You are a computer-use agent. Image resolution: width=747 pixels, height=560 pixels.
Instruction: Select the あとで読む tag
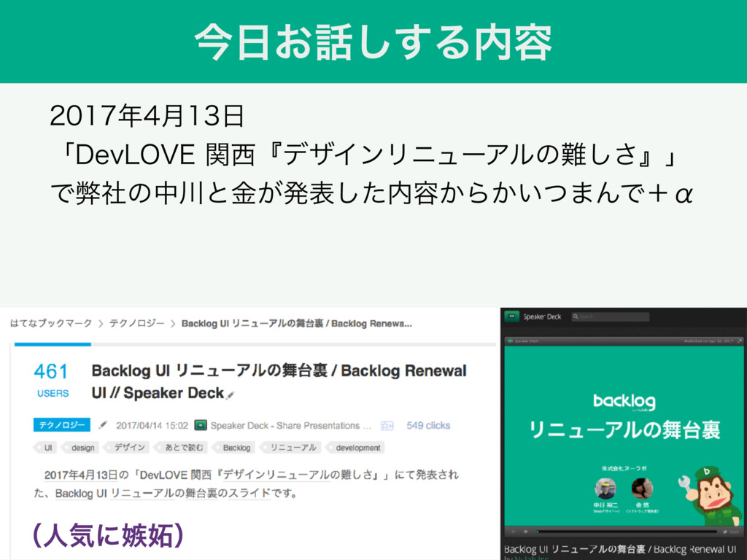182,448
